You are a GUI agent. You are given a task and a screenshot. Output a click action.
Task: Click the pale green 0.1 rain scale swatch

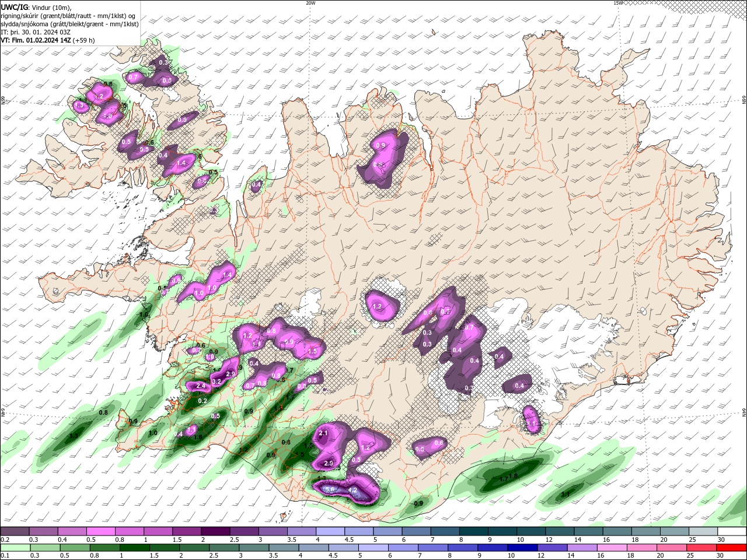15,547
